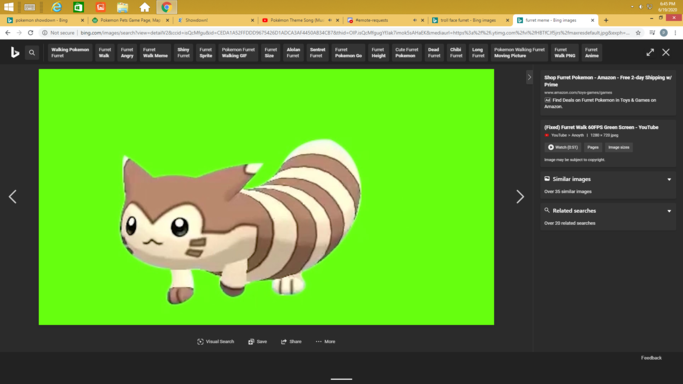Open the Furret Walk 60FPS YouTube title link

click(x=601, y=127)
